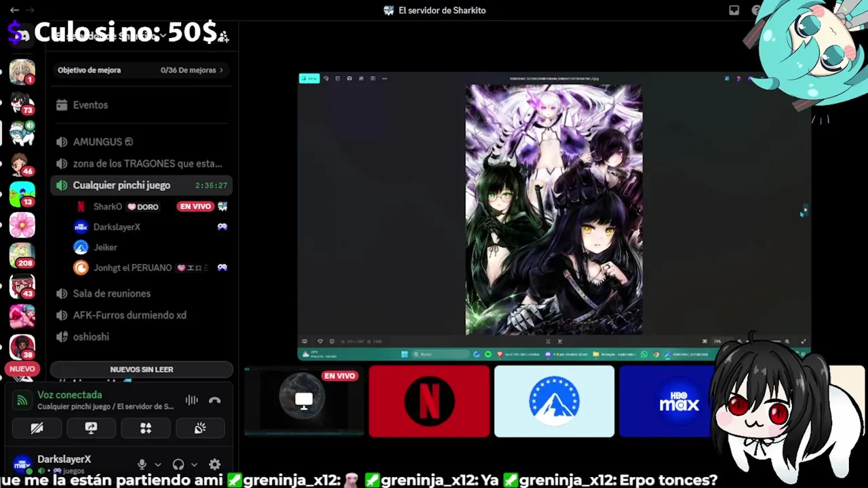
Task: Click the NUEVOS SIN LEER button
Action: (142, 369)
